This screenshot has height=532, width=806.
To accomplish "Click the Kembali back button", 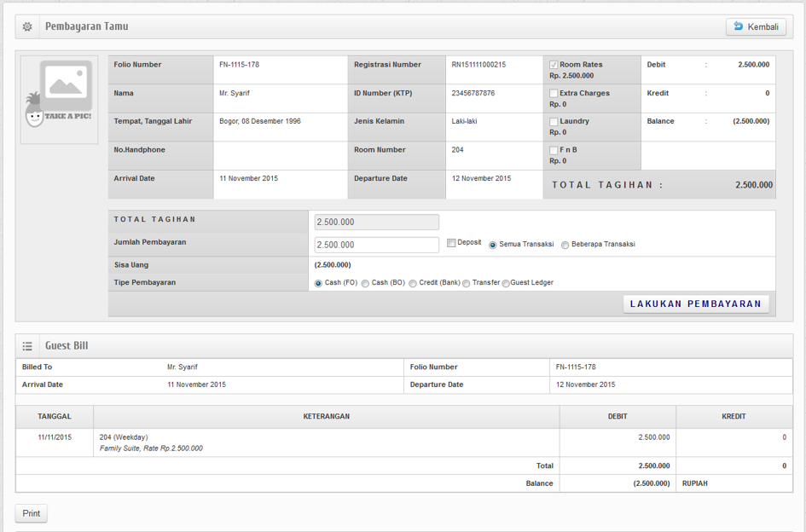I will point(756,27).
